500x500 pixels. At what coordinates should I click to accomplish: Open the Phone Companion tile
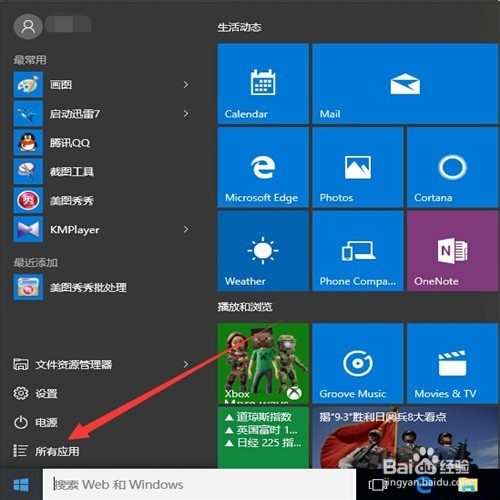point(358,251)
